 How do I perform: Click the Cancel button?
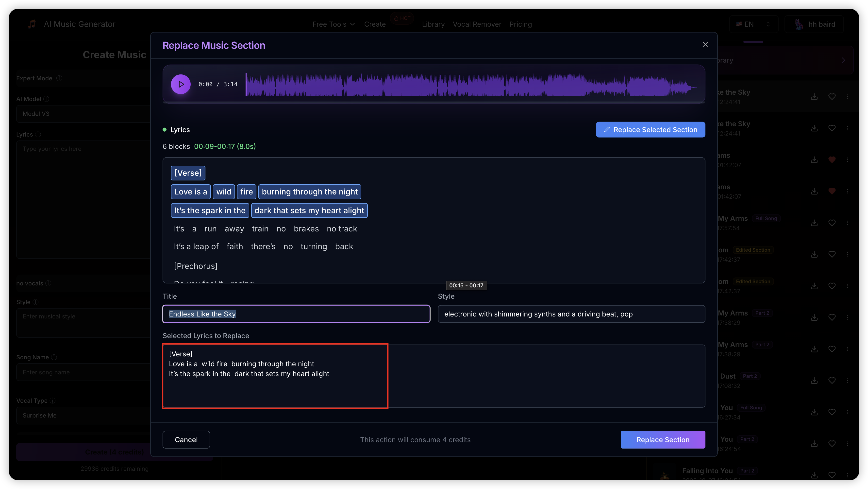pyautogui.click(x=186, y=439)
